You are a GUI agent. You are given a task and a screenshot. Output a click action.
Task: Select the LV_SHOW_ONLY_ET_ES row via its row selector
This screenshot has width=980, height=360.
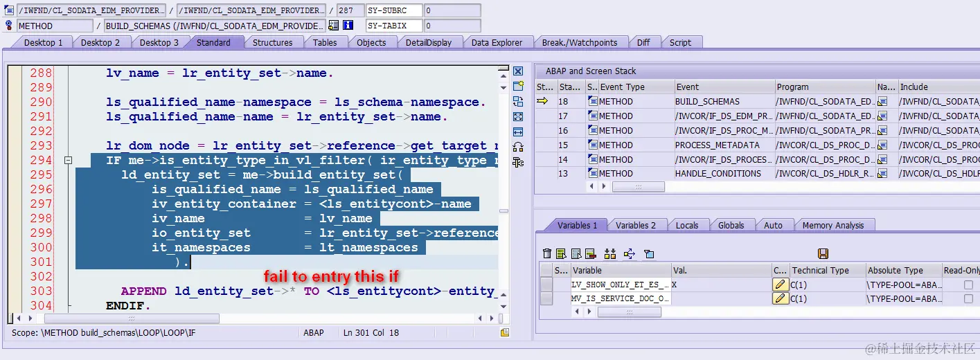pyautogui.click(x=546, y=285)
